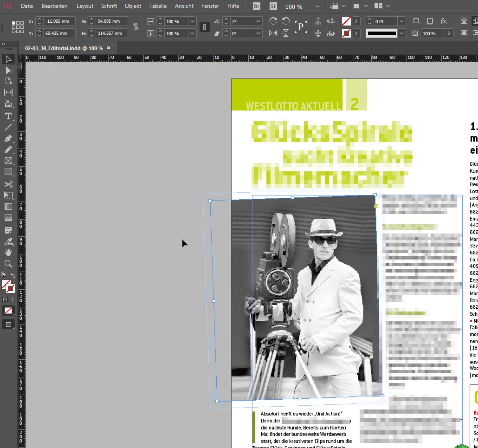Click the Rotate 90° clockwise icon

coord(273,21)
